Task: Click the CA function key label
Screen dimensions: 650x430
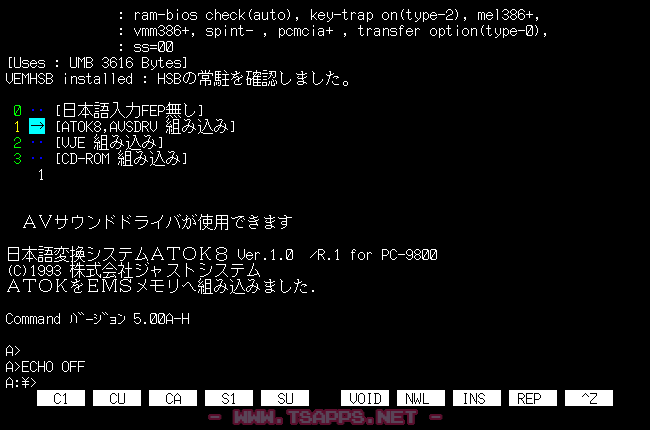Action: tap(173, 398)
